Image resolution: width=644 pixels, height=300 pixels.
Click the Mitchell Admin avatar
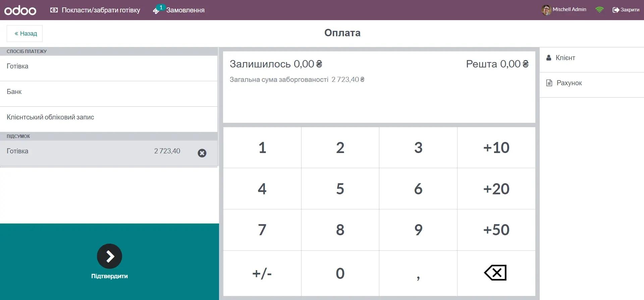coord(546,10)
